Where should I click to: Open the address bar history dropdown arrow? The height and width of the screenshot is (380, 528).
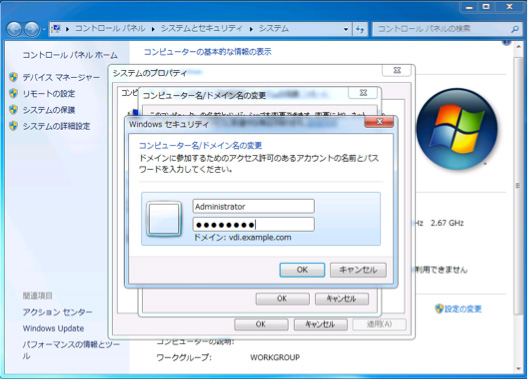click(x=346, y=29)
